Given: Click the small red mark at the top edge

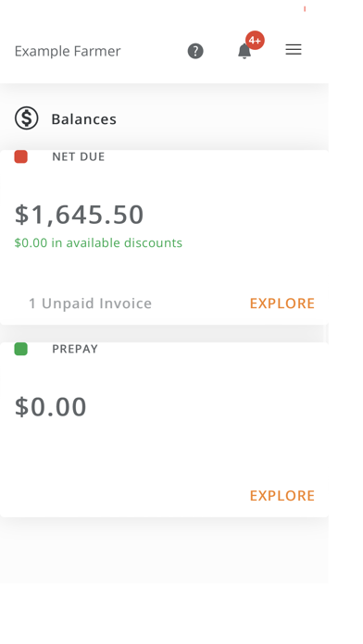Looking at the screenshot, I should 305,8.
